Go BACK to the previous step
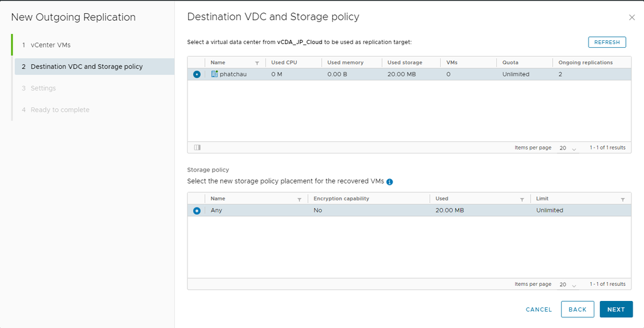This screenshot has height=328, width=644. click(577, 309)
